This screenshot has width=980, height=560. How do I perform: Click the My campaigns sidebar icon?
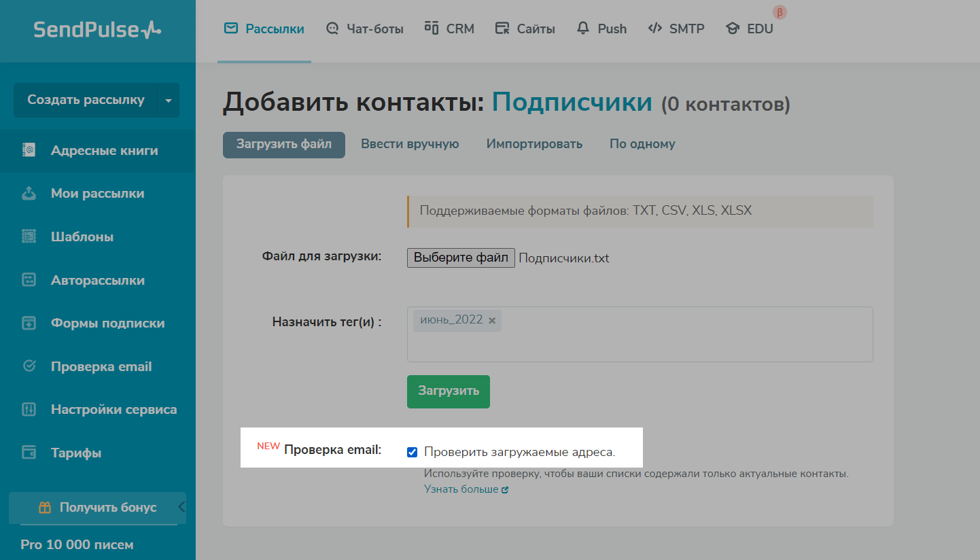point(29,194)
